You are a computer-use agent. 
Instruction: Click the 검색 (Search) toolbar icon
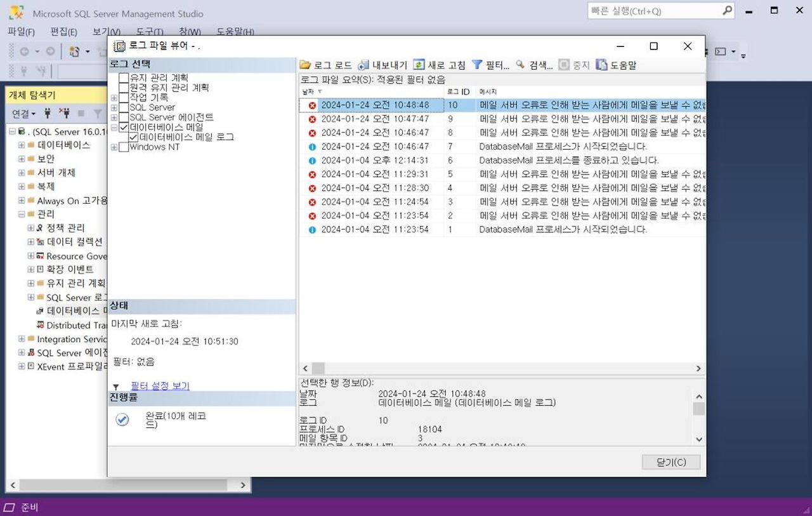pos(521,65)
